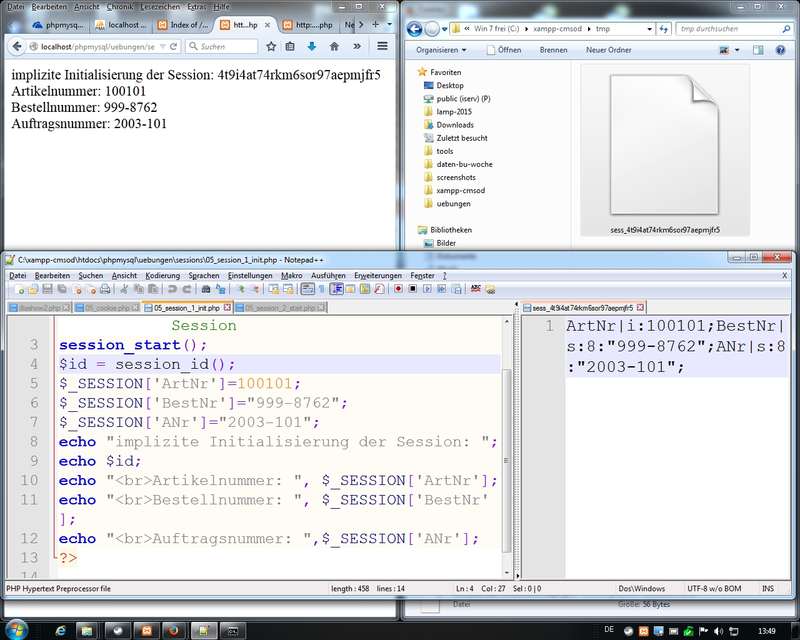Open Explorer help question mark icon
This screenshot has width=800, height=640.
(x=781, y=50)
